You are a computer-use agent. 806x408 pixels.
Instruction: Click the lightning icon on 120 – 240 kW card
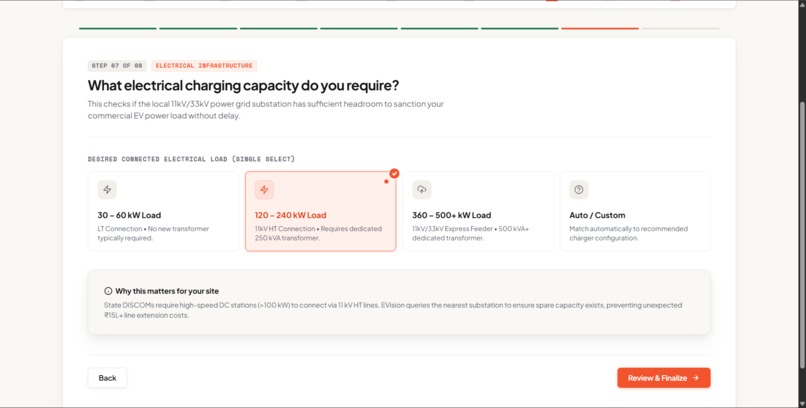264,190
